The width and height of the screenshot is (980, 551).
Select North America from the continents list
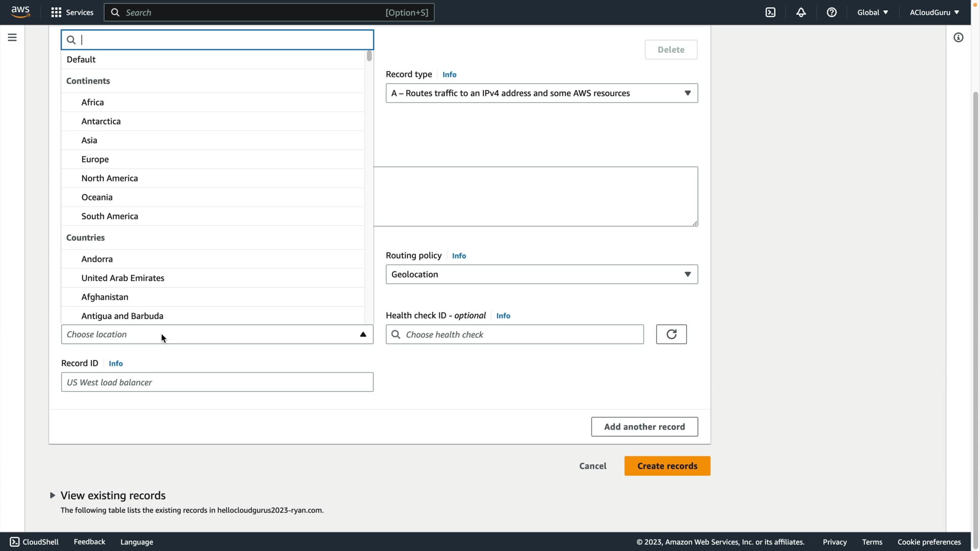click(x=110, y=178)
